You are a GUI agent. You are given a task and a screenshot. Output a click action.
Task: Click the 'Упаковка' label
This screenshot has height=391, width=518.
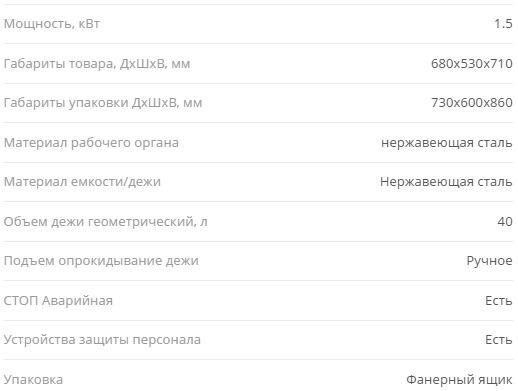point(33,380)
